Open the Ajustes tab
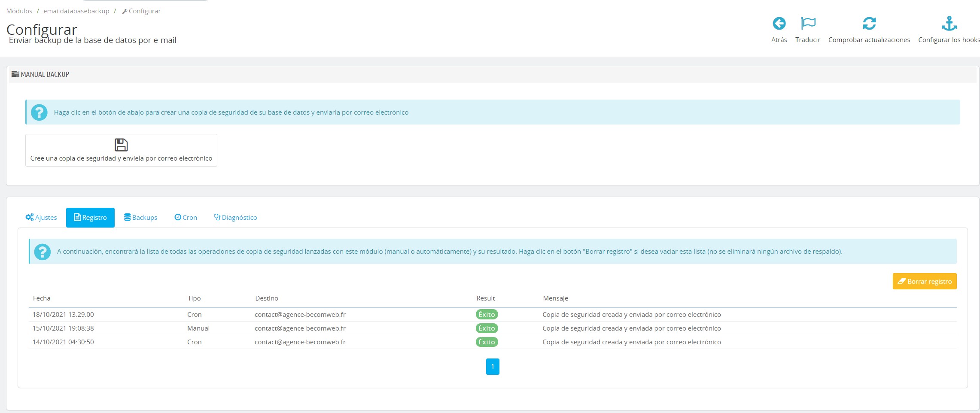Screen dimensions: 980x413 (41, 218)
